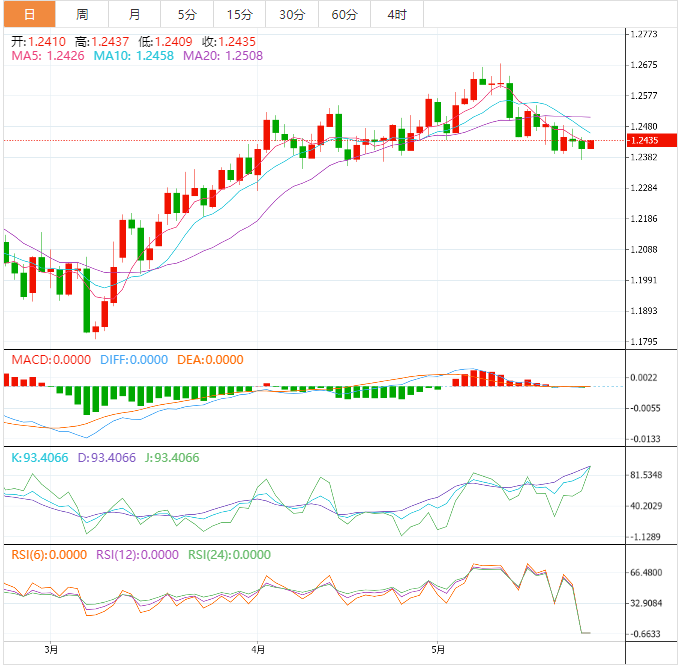Screen dimensions: 679x668
Task: Switch to the 日 (daily) chart tab
Action: 28,14
